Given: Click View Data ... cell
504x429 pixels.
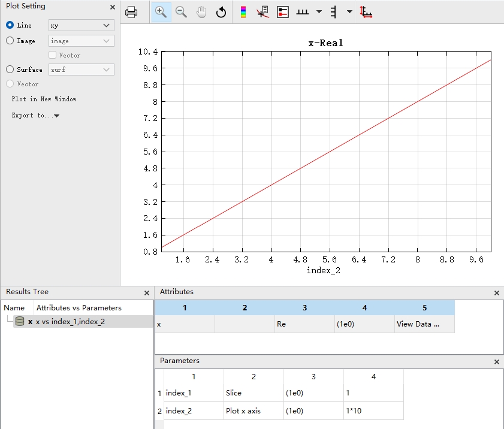Looking at the screenshot, I should point(424,324).
